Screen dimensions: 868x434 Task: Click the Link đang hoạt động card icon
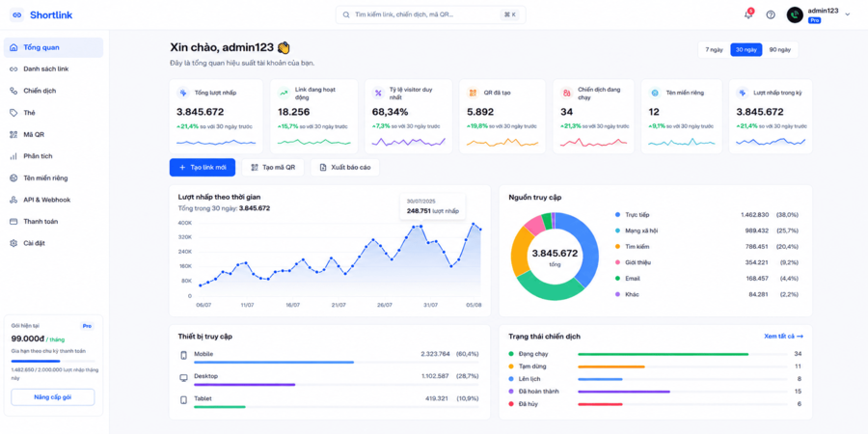(284, 93)
